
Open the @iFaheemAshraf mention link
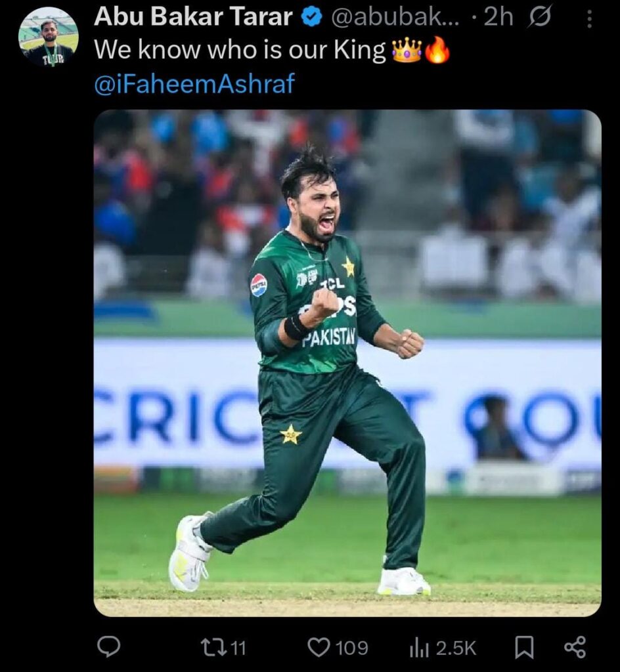click(194, 83)
